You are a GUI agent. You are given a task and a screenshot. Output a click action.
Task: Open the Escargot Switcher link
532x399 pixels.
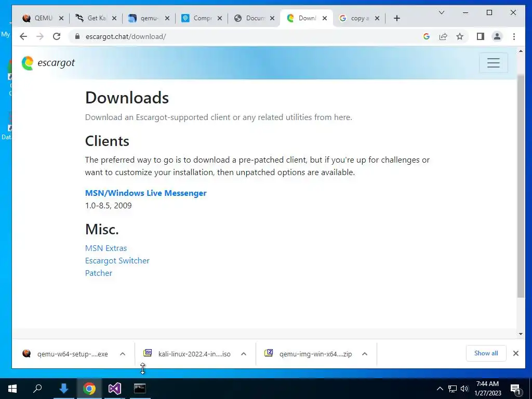117,261
